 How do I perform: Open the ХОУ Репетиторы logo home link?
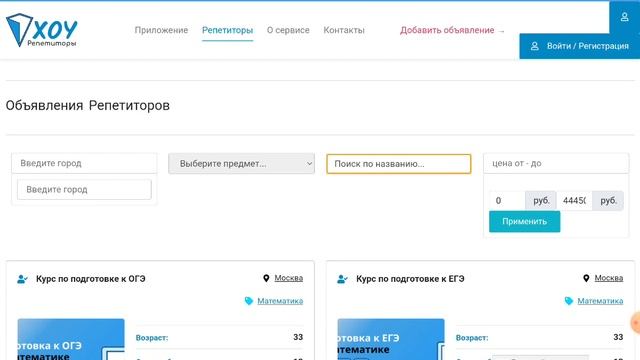[42, 30]
